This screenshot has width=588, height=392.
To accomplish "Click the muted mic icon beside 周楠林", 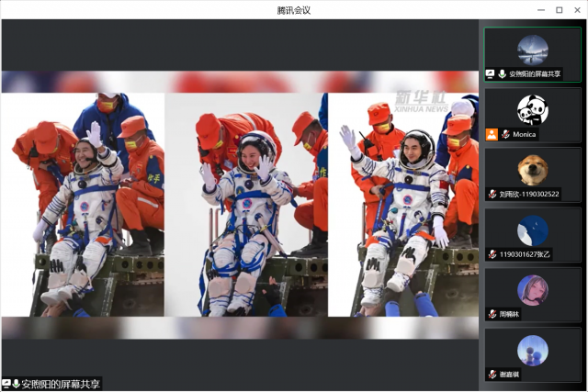I will pyautogui.click(x=492, y=314).
